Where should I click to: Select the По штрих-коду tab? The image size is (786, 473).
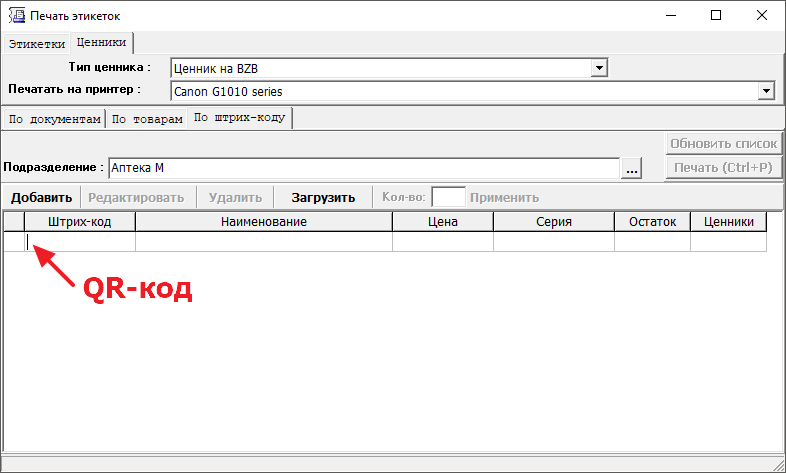coord(239,118)
